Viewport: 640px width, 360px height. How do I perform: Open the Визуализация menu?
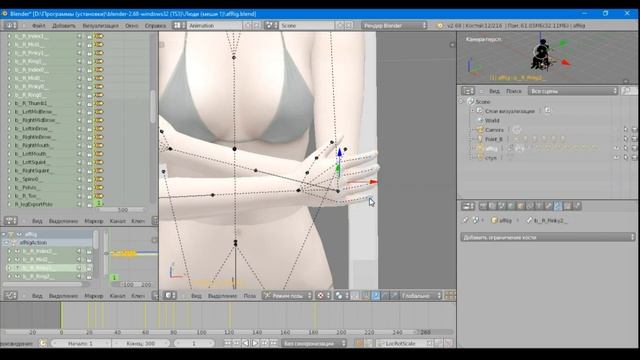[x=100, y=26]
